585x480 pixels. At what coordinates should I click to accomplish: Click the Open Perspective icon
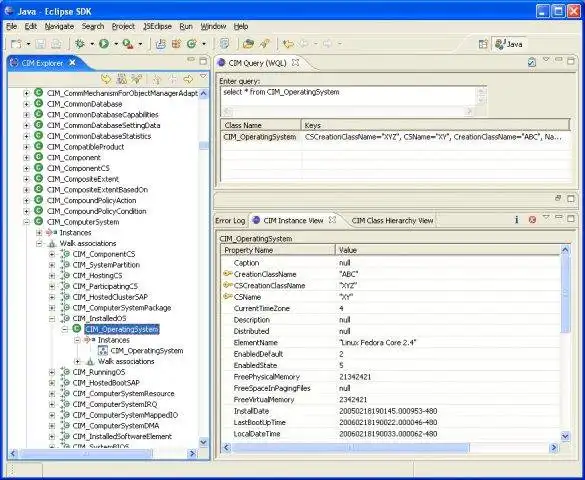(x=483, y=44)
